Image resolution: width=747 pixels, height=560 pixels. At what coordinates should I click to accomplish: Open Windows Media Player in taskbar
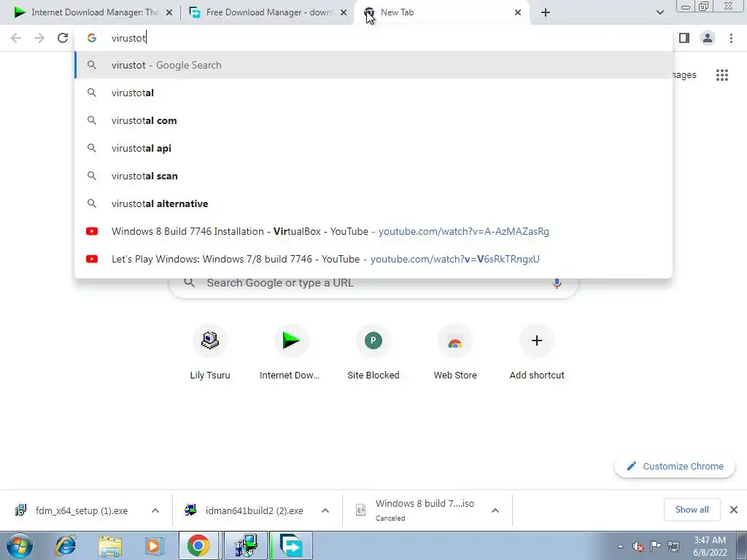point(153,545)
